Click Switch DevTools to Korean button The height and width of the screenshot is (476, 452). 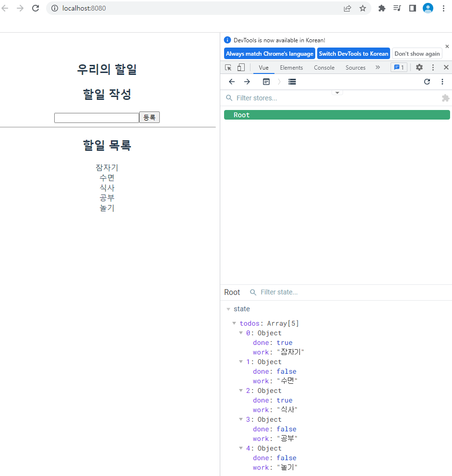pos(354,54)
